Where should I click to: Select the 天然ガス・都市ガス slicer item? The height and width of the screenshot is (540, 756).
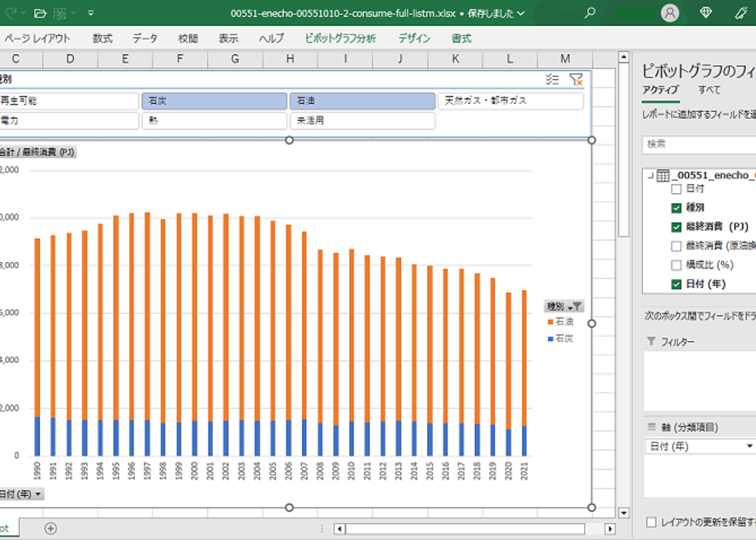511,101
